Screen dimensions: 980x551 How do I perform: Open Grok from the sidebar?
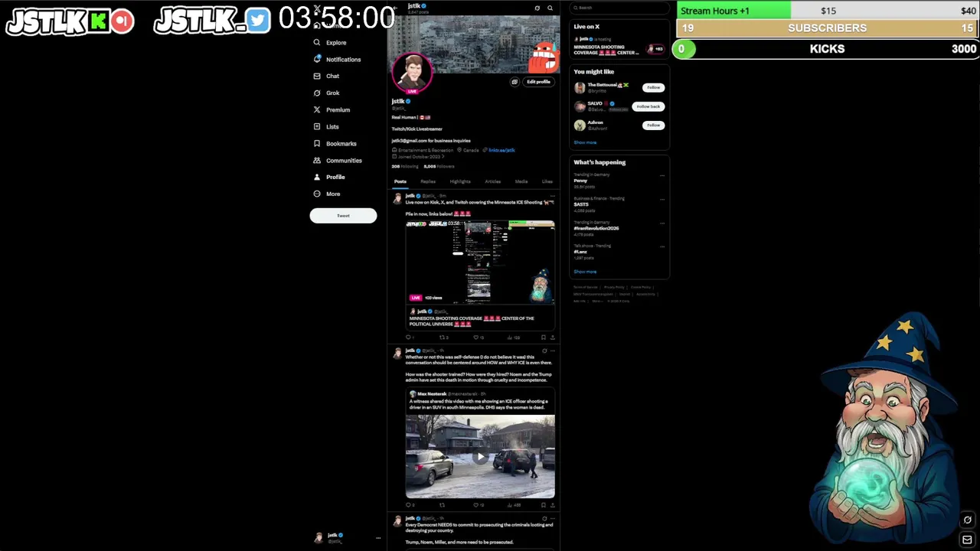[326, 93]
